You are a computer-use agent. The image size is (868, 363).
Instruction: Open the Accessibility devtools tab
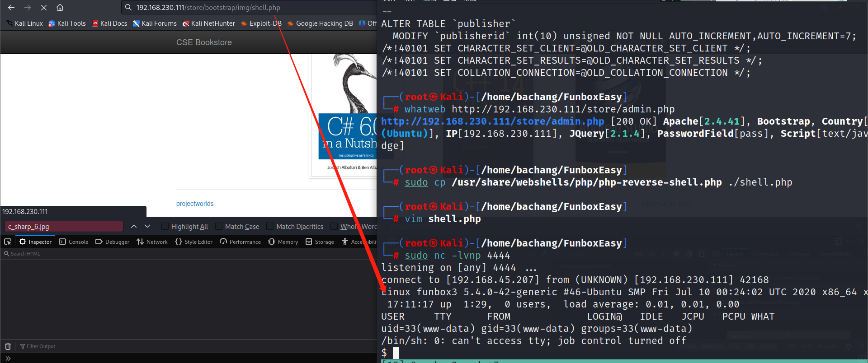point(359,242)
